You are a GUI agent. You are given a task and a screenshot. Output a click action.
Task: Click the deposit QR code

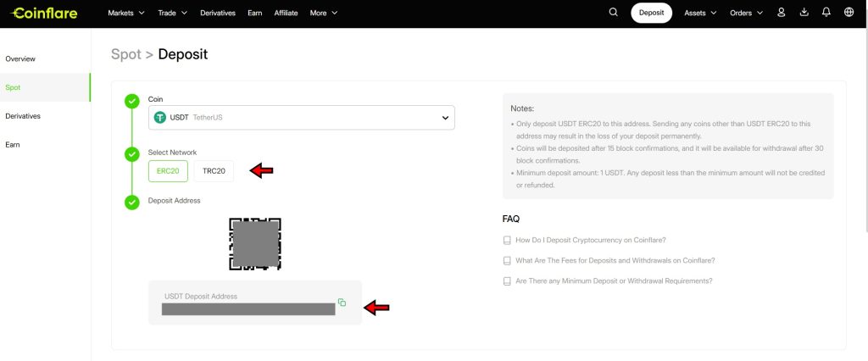[255, 244]
